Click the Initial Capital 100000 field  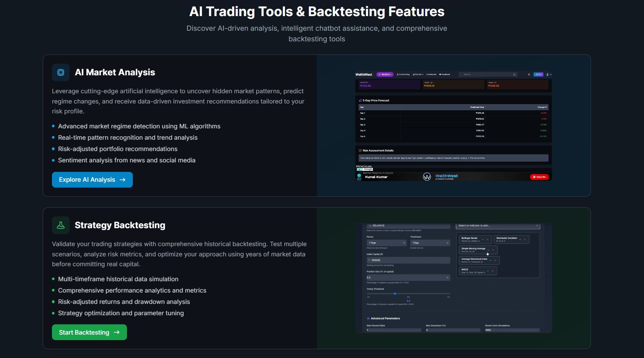(x=408, y=260)
